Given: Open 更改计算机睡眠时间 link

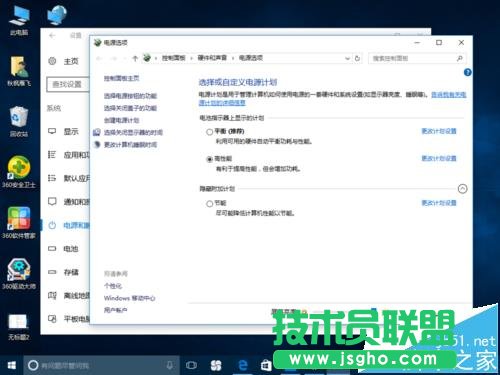Looking at the screenshot, I should click(x=130, y=145).
